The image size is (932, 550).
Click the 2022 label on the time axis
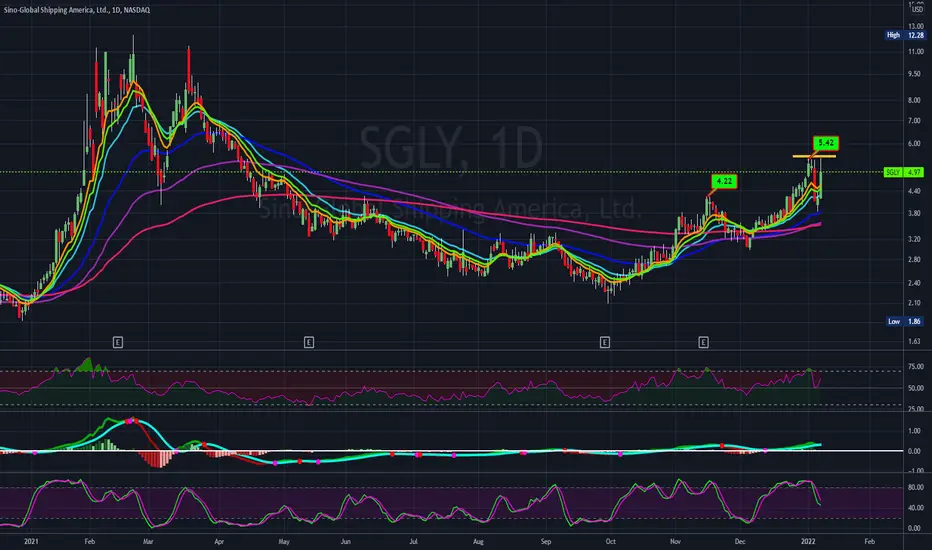click(x=808, y=542)
